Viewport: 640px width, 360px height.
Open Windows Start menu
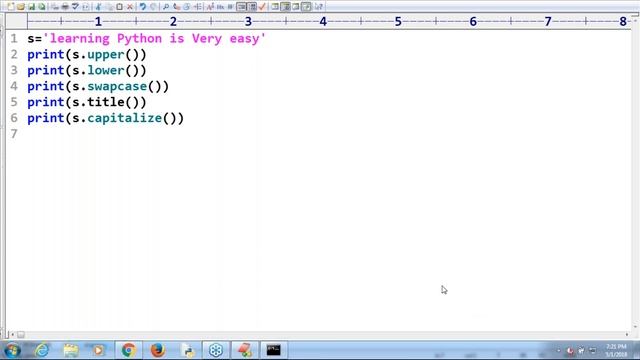13,350
